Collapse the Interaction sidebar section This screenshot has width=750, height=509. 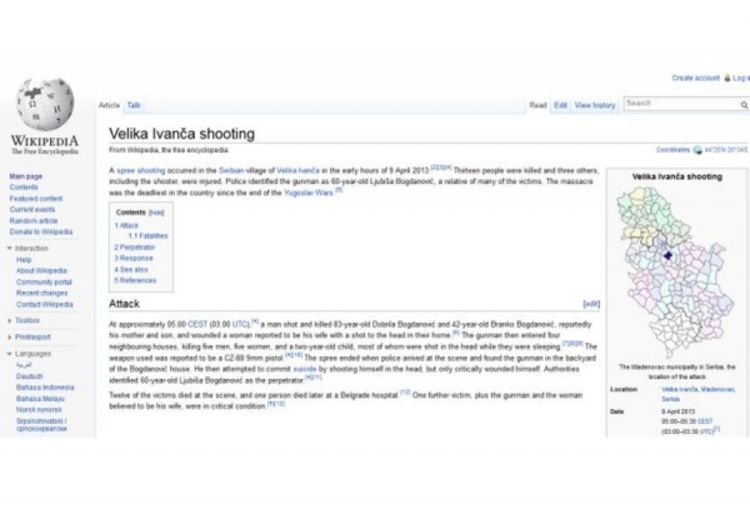pyautogui.click(x=9, y=248)
